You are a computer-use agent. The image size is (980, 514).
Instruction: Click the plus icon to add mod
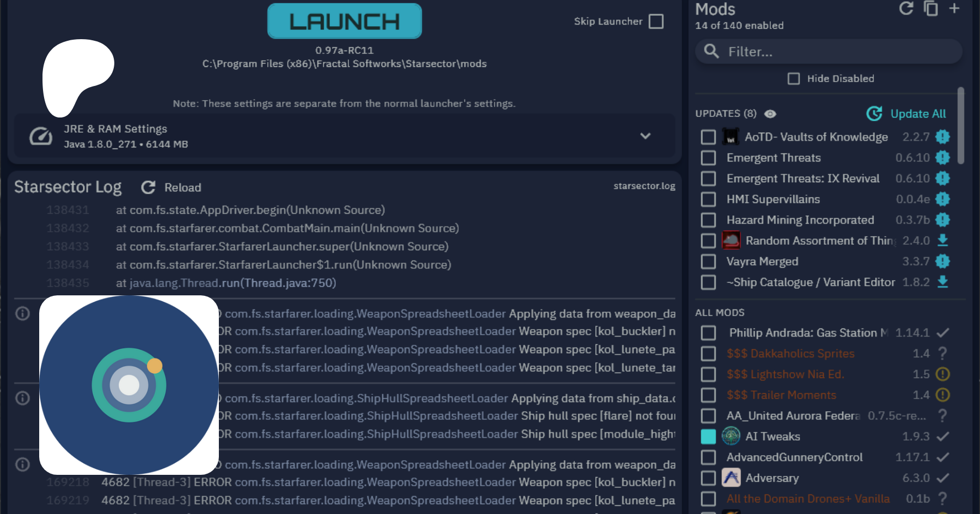[954, 8]
